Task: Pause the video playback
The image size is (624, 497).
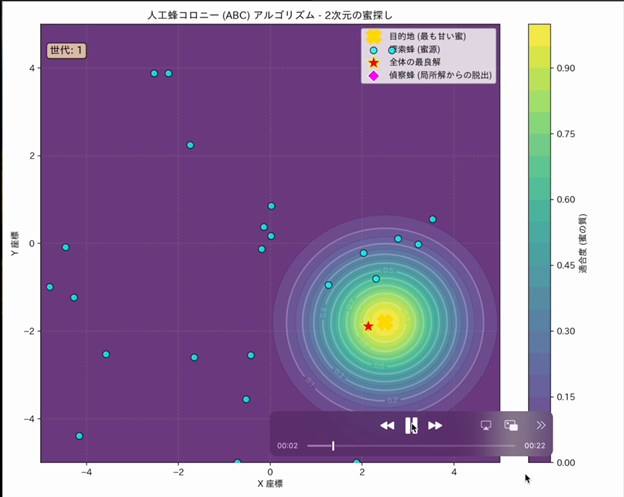Action: coord(411,425)
